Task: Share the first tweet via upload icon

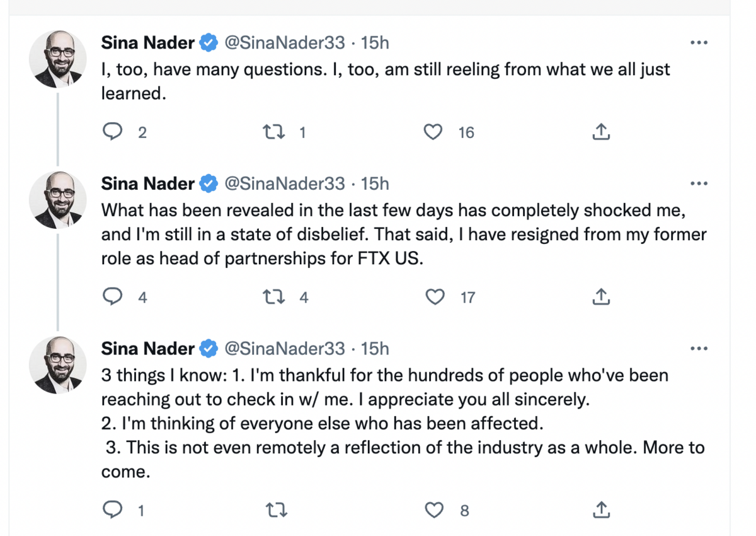Action: (x=601, y=132)
